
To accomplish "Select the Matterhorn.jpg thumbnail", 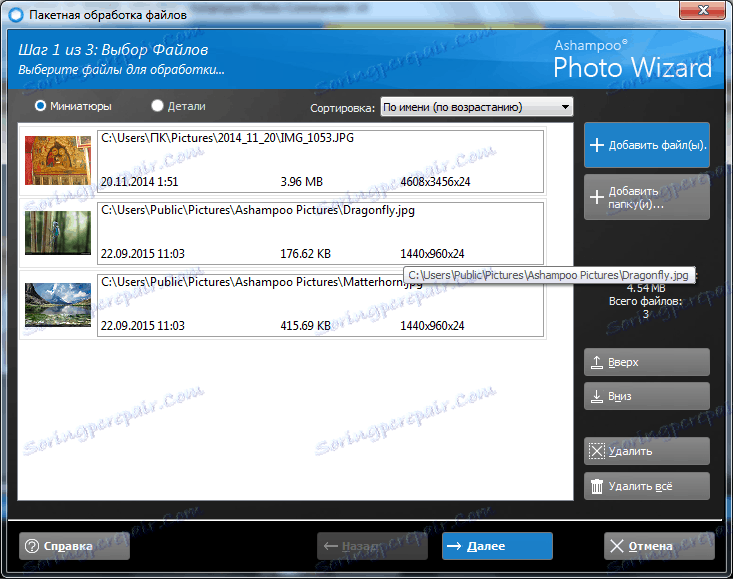I will pos(58,305).
